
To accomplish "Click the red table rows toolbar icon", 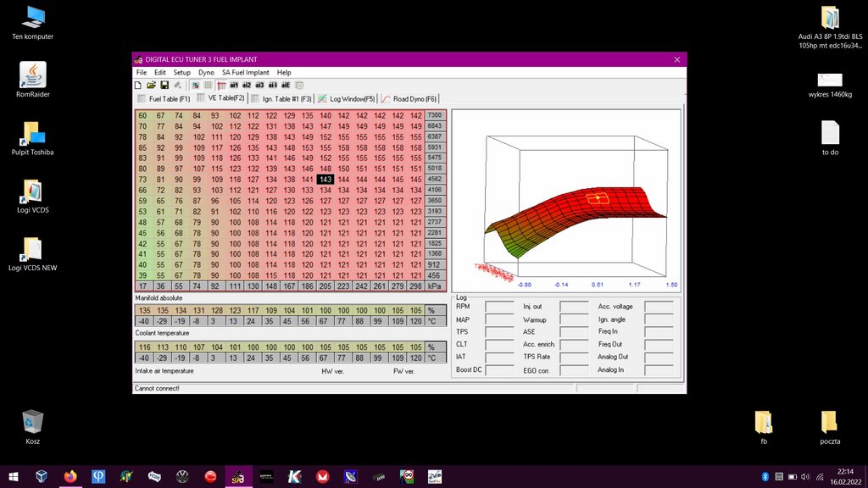I will point(221,86).
